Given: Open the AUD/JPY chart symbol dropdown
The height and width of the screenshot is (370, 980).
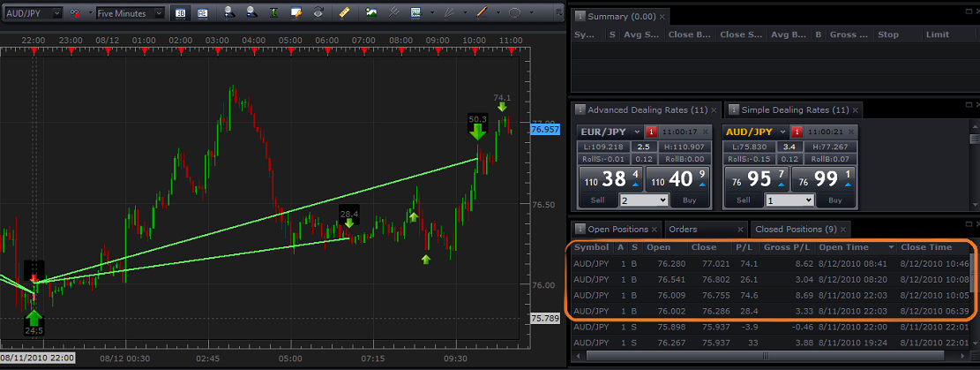Looking at the screenshot, I should click(56, 12).
